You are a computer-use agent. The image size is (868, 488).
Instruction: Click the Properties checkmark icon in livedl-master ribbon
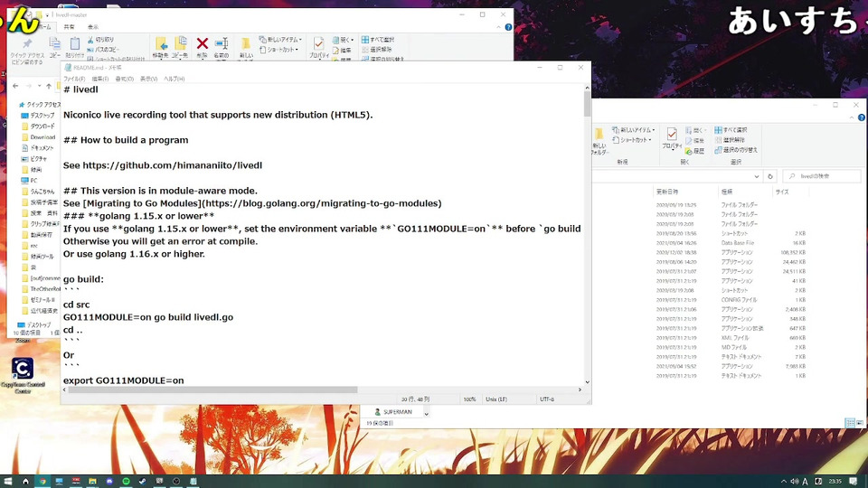[318, 43]
